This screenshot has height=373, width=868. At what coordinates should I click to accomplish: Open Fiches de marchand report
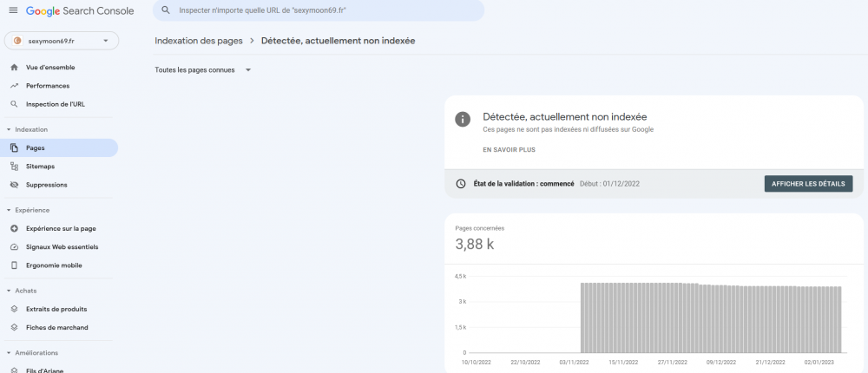tap(59, 328)
